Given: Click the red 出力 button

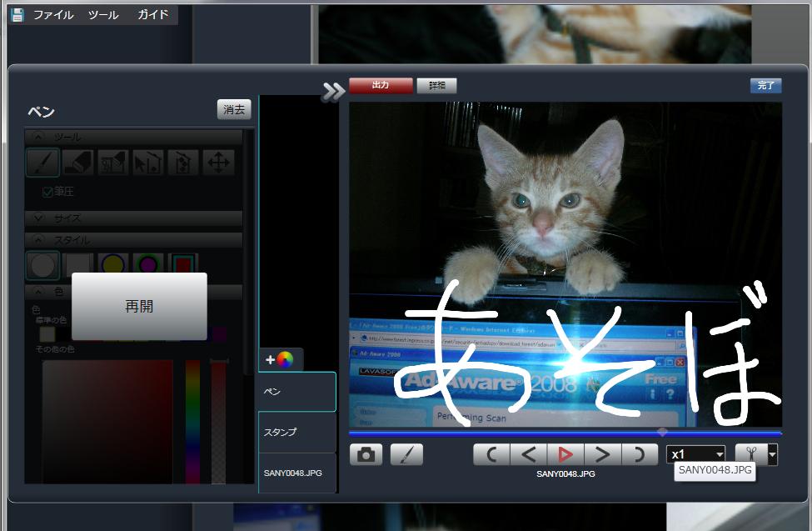Looking at the screenshot, I should click(381, 85).
